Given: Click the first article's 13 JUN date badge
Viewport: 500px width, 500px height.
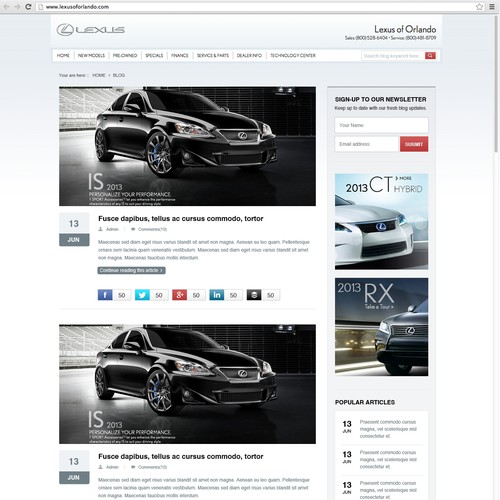Looking at the screenshot, I should [74, 229].
